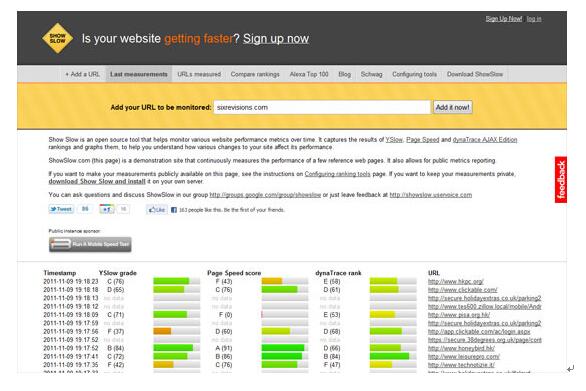Click the Show Slow diamond logo
This screenshot has width=586, height=391.
[x=57, y=38]
